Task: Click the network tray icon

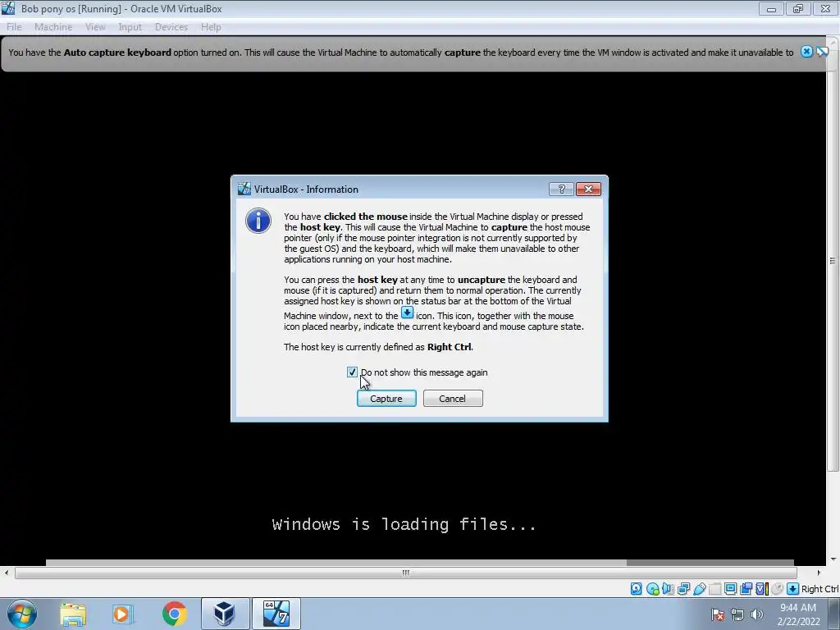Action: tap(737, 614)
